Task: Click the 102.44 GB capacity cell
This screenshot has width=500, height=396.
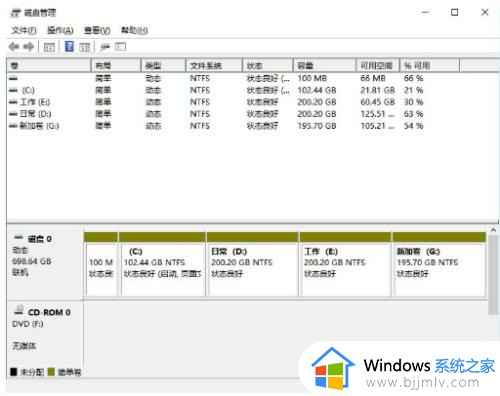Action: [317, 90]
